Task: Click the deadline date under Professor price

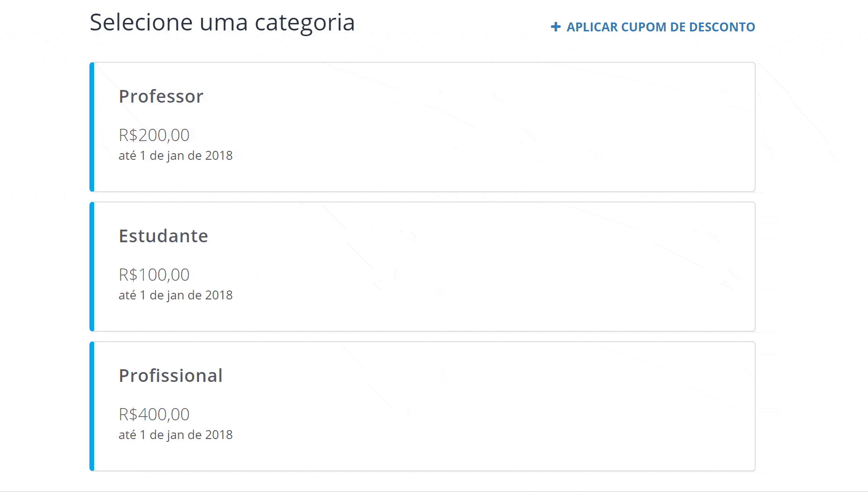Action: coord(176,155)
